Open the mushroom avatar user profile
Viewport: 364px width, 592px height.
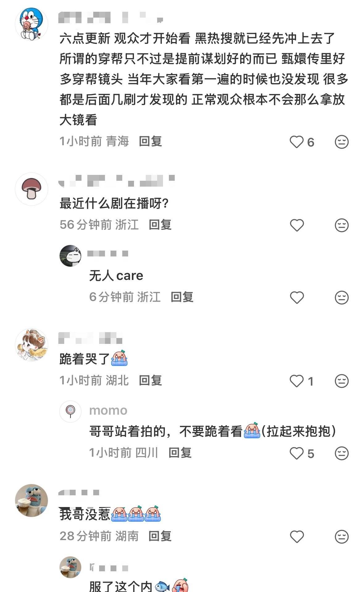pyautogui.click(x=31, y=189)
